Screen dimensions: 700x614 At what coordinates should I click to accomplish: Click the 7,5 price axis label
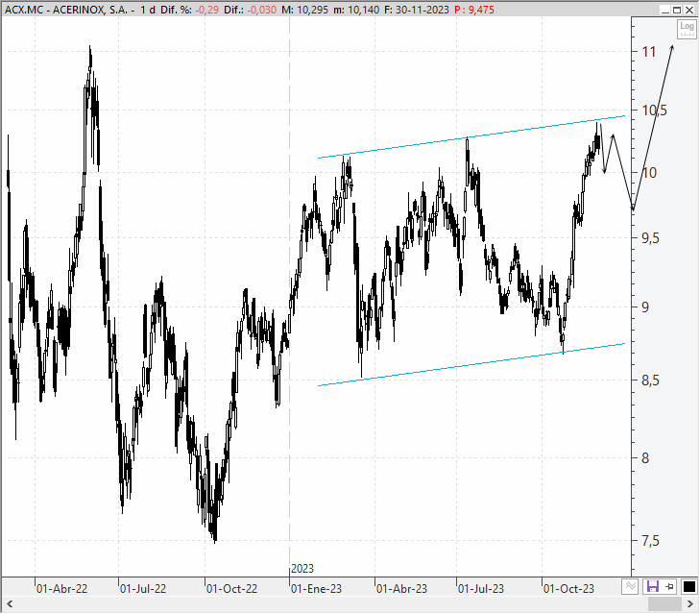(650, 541)
